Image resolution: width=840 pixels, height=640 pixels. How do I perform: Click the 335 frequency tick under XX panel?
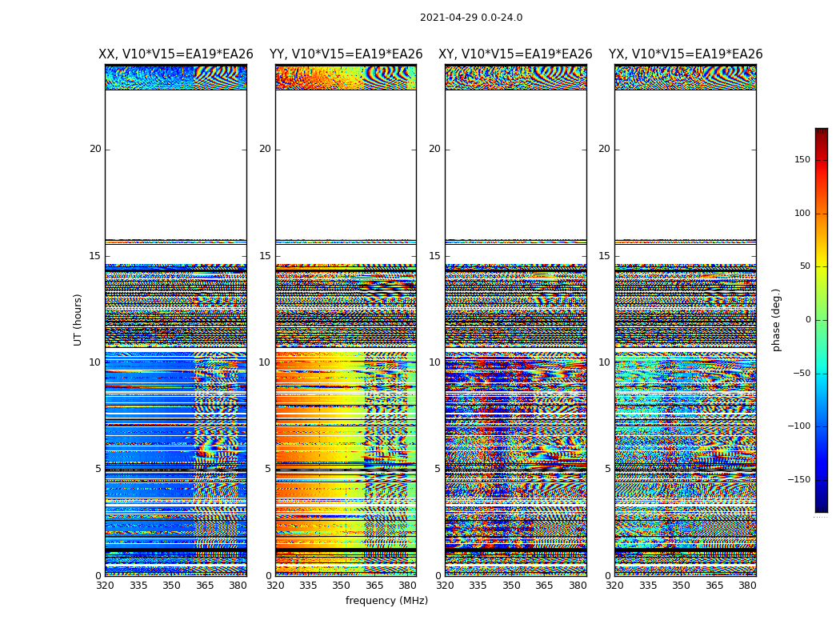coord(138,586)
